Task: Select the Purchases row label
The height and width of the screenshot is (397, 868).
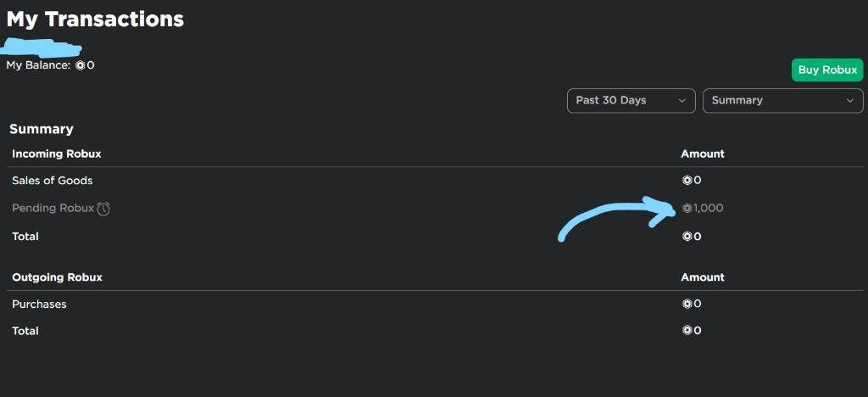Action: (x=39, y=304)
